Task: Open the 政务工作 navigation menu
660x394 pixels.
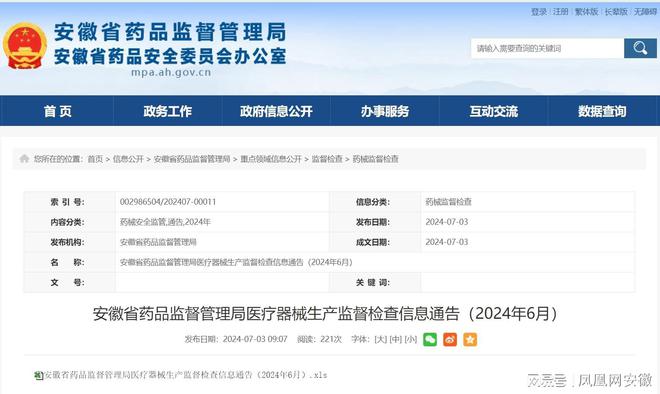Action: [168, 111]
